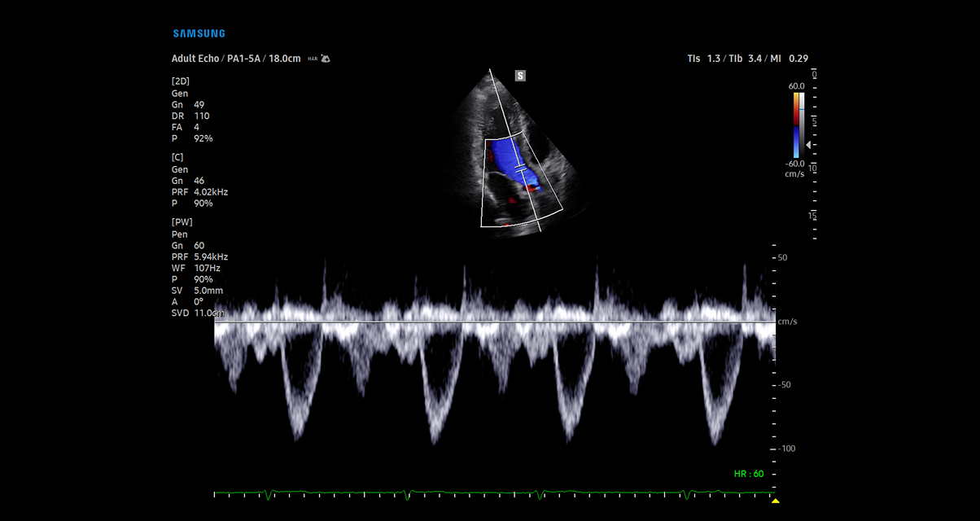
Task: Select the Gen setting under [2D]
Action: 179,93
